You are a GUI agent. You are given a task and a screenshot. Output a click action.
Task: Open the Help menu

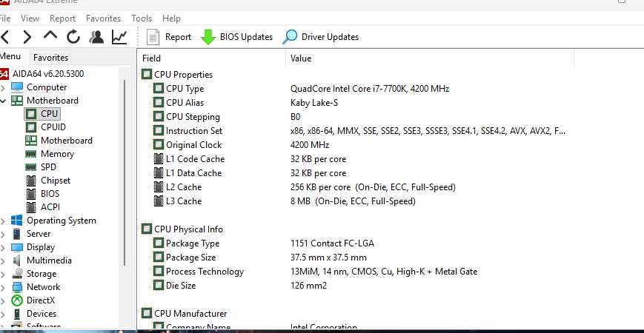click(x=171, y=18)
